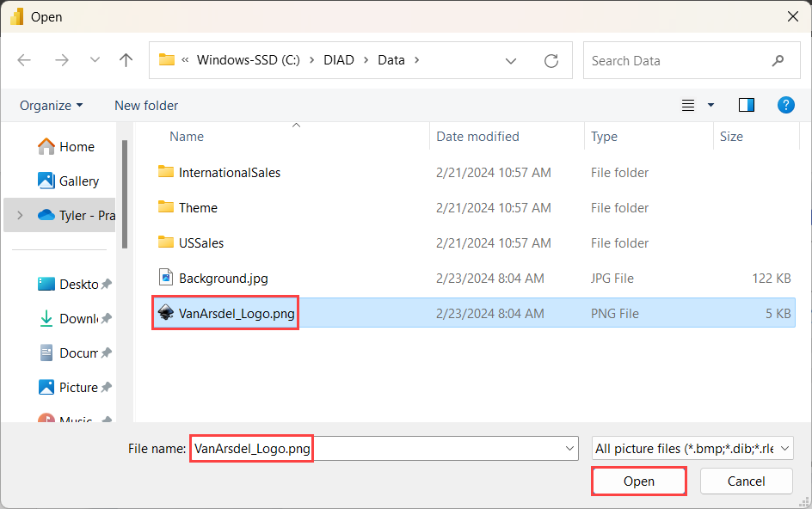Select the USSales folder

tap(473, 242)
